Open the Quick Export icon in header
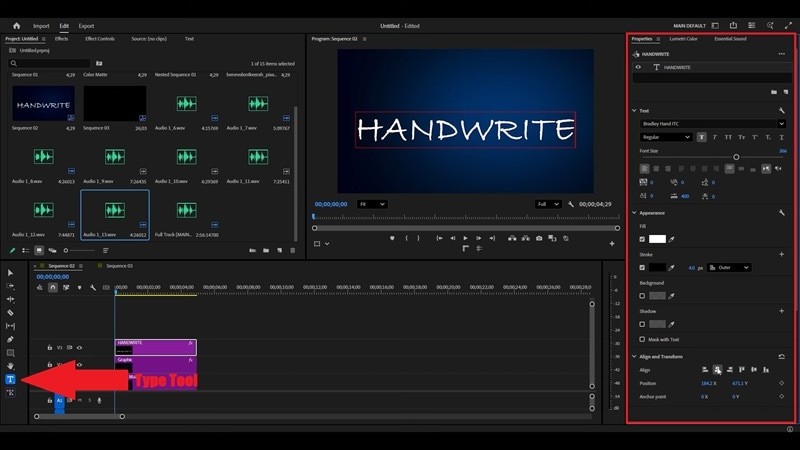Viewport: 800px width, 450px height. tap(733, 26)
